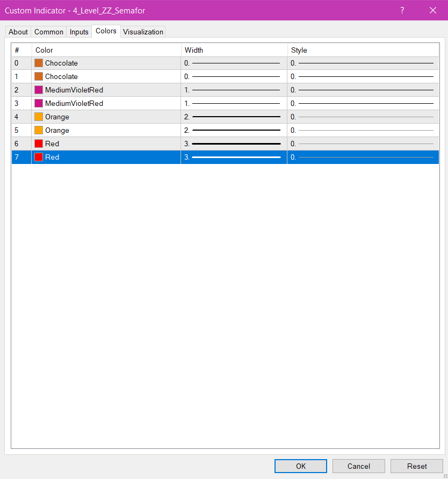Reset indicator settings with Reset button
The height and width of the screenshot is (479, 448).
click(x=416, y=466)
